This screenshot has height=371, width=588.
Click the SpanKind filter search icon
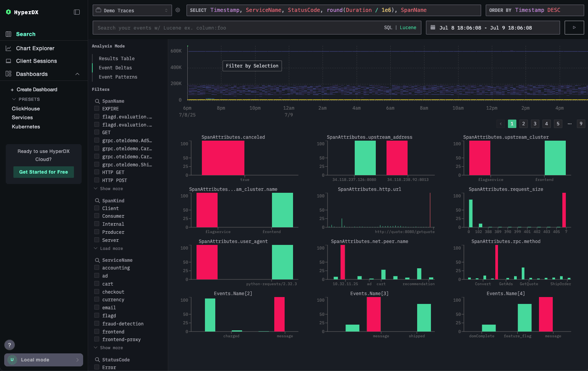click(x=97, y=201)
